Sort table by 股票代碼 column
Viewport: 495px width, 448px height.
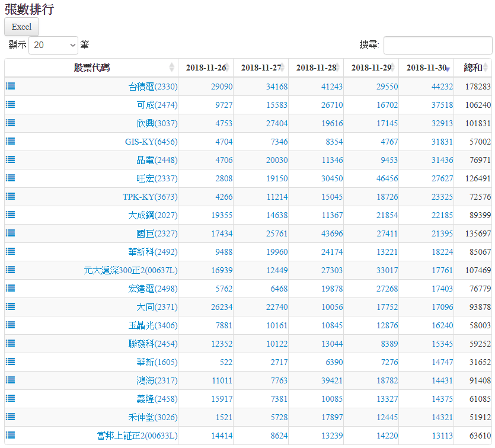tap(91, 68)
